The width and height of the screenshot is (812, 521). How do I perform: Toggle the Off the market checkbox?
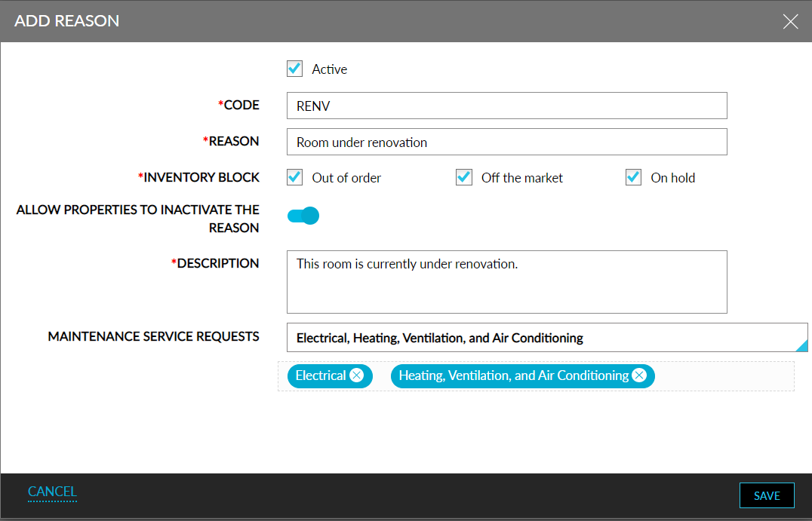[x=464, y=177]
